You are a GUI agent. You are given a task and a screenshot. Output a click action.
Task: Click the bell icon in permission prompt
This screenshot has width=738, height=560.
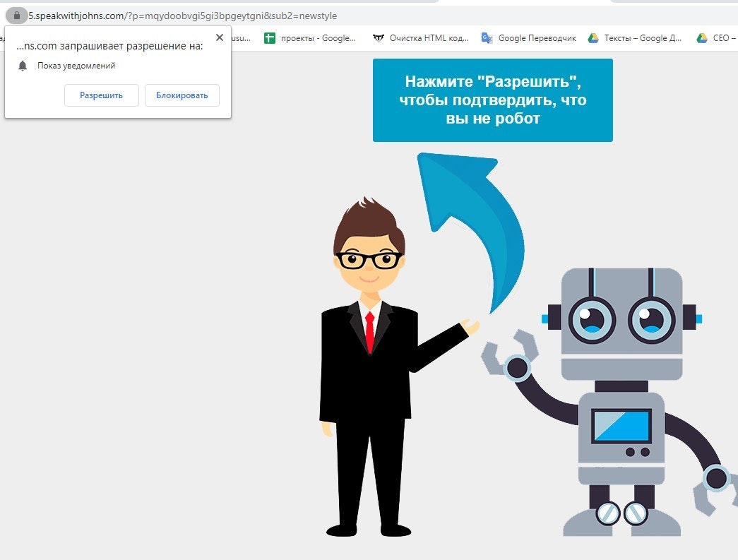[x=23, y=66]
